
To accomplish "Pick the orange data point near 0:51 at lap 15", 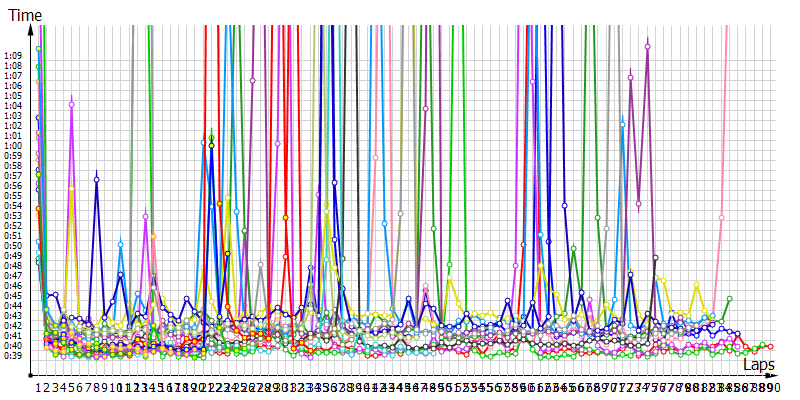I will [x=154, y=236].
